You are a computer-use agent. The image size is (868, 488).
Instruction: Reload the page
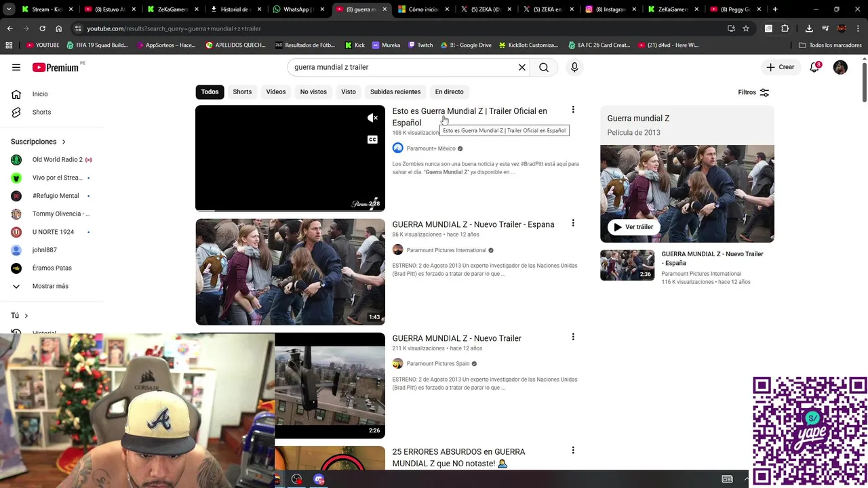click(x=42, y=28)
